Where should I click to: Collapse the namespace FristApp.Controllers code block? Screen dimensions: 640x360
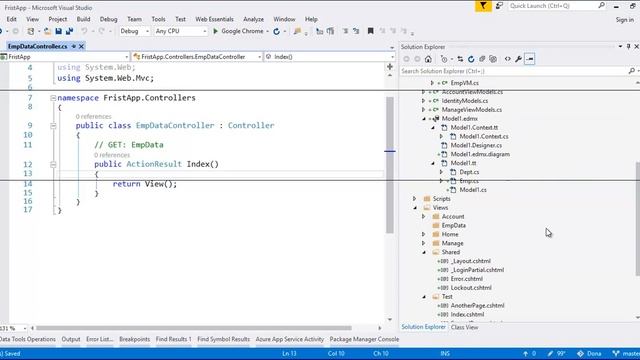(x=53, y=98)
